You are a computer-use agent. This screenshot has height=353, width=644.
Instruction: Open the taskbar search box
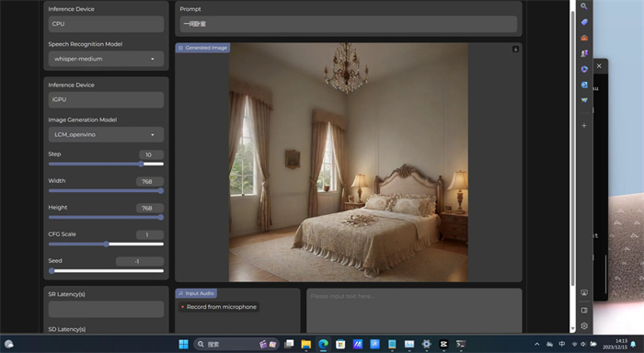(x=236, y=344)
